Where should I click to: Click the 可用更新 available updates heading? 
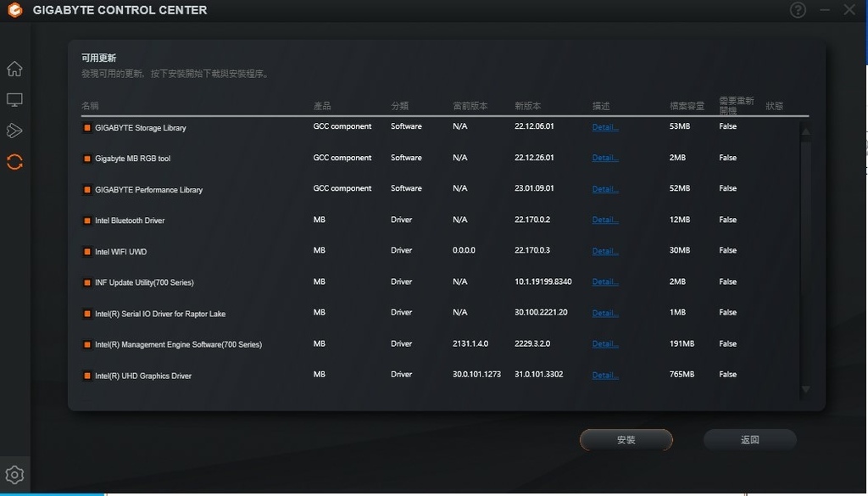click(x=98, y=58)
